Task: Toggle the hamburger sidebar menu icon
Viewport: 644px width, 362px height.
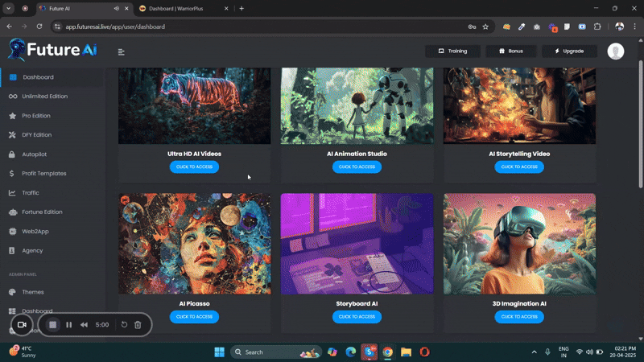Action: pyautogui.click(x=122, y=51)
